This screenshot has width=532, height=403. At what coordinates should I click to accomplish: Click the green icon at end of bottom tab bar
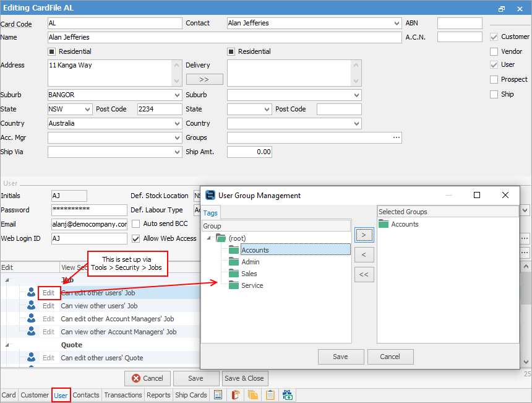[x=288, y=395]
